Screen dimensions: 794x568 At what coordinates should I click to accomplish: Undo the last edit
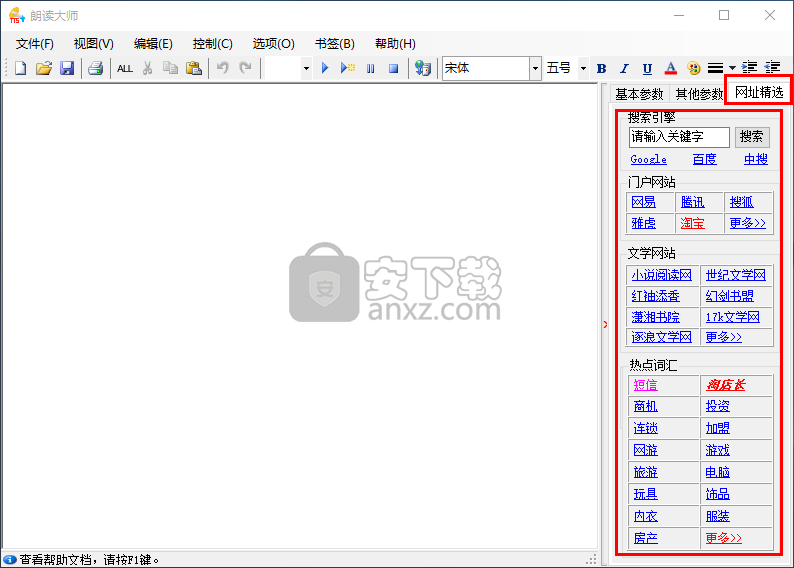pyautogui.click(x=222, y=68)
